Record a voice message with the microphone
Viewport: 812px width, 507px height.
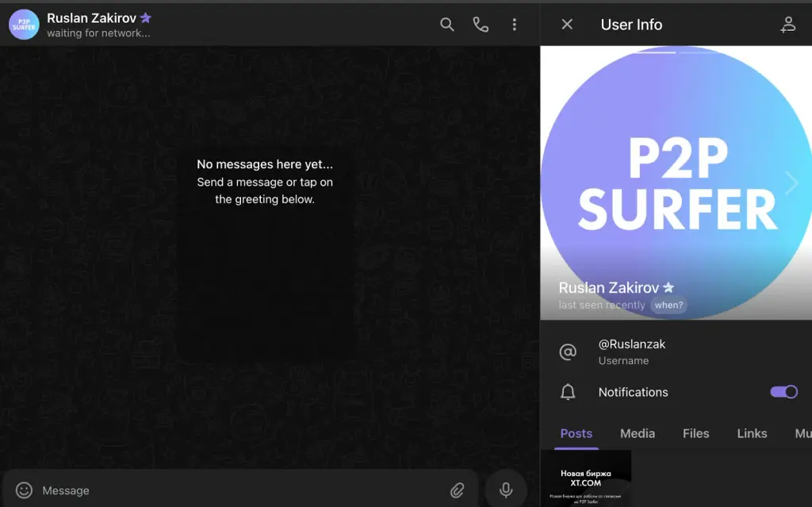coord(506,490)
